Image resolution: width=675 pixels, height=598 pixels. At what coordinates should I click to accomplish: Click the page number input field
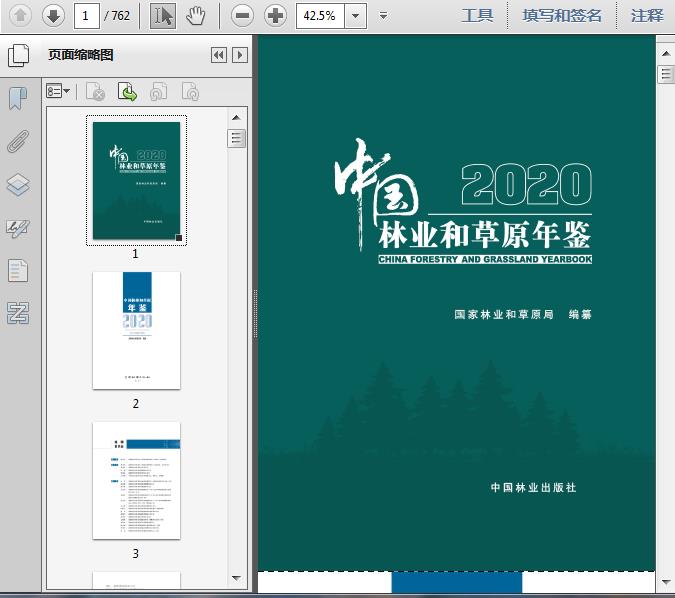(x=87, y=16)
